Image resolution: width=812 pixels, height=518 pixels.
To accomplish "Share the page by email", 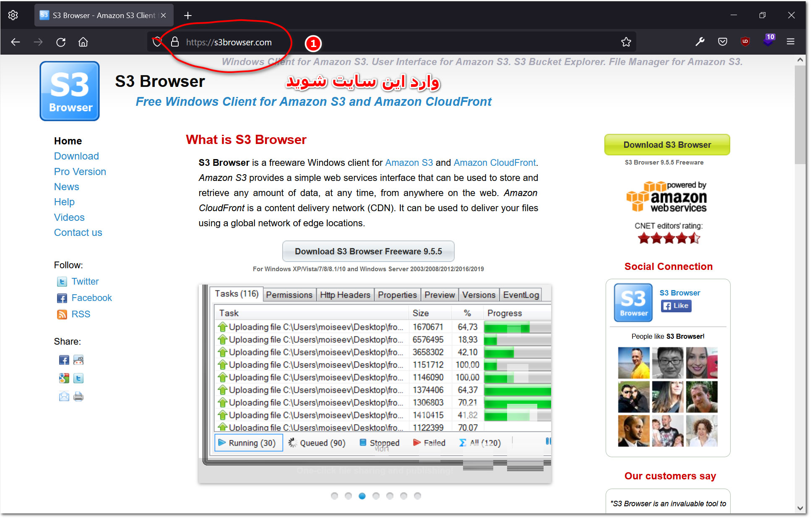I will click(64, 396).
